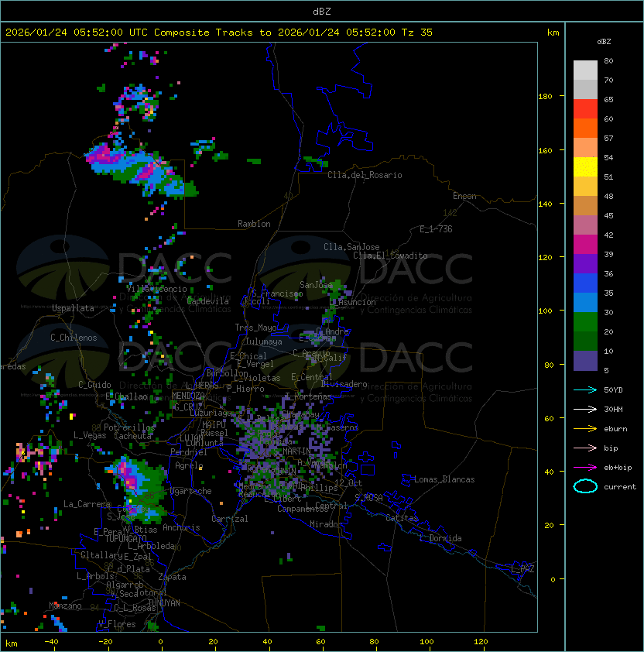Click the Carrizal label
Image resolution: width=644 pixels, height=652 pixels.
tap(229, 519)
